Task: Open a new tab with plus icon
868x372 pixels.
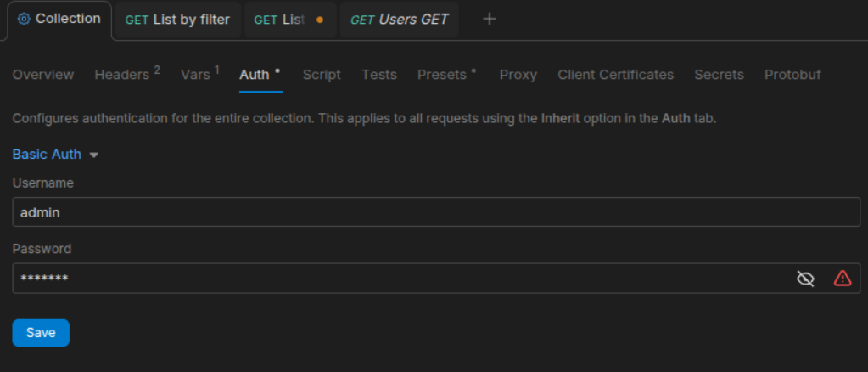Action: tap(489, 20)
